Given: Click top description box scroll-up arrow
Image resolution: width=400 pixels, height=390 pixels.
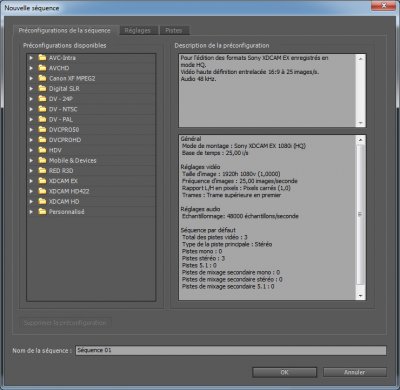Looking at the screenshot, I should [x=360, y=59].
